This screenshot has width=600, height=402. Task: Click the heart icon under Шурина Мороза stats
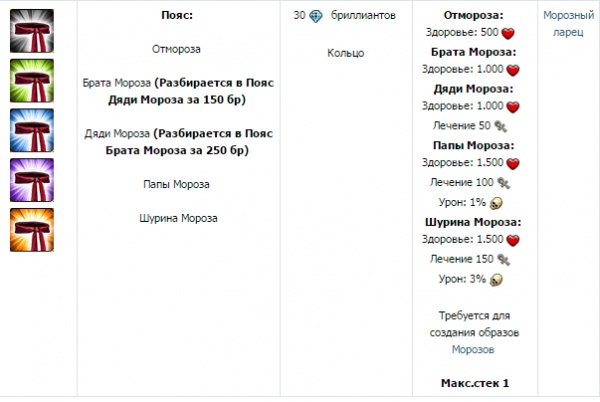pos(514,240)
